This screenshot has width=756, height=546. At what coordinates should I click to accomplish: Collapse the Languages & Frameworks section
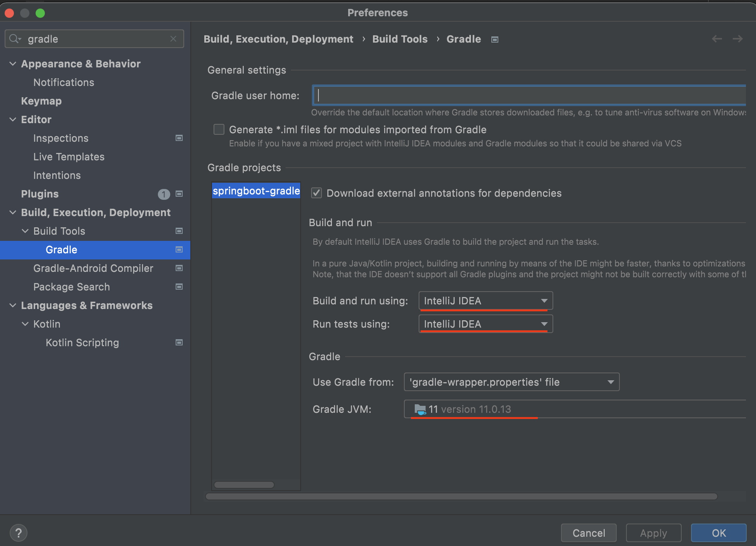tap(13, 306)
